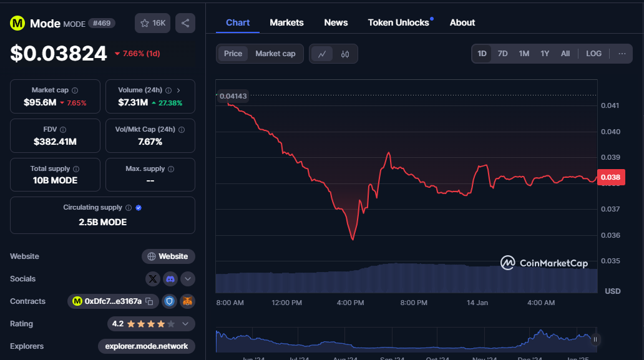Open the Token Unlocks tab
The image size is (644, 360).
(x=398, y=22)
